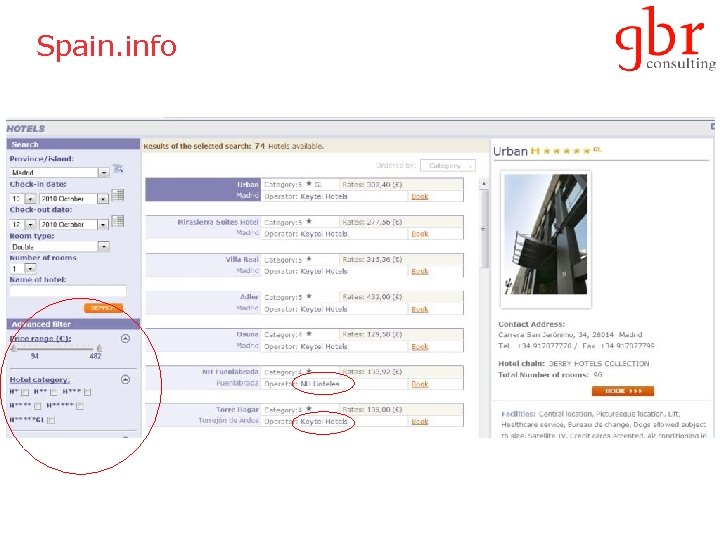Open the Check-in date calendar icon

(x=118, y=195)
